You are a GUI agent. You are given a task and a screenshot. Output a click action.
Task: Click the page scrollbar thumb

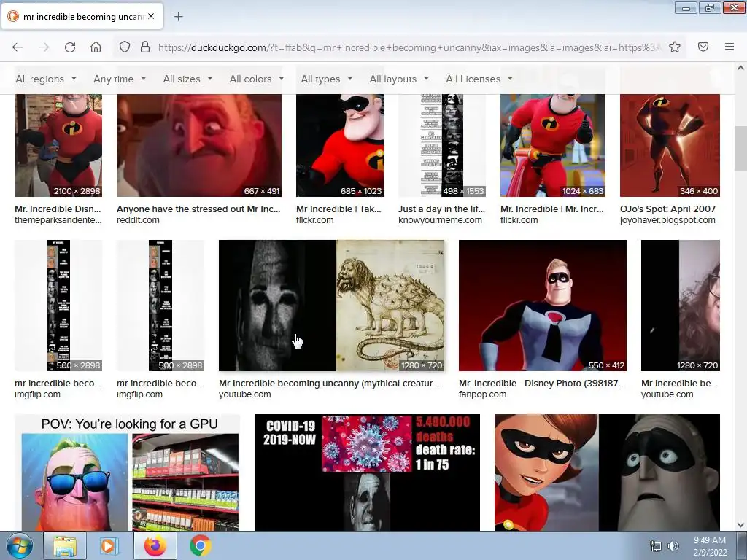(x=740, y=148)
